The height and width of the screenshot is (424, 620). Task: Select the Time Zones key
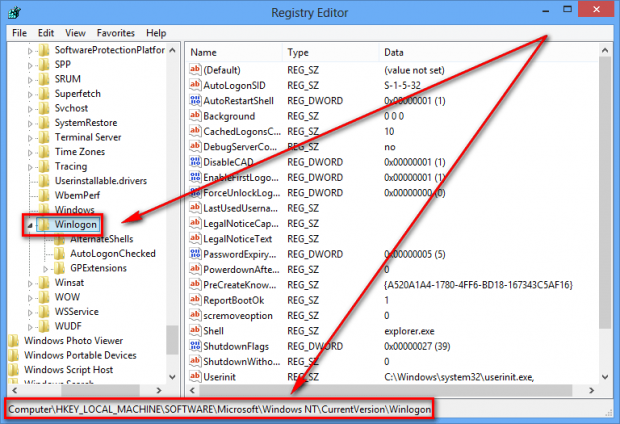click(x=79, y=152)
